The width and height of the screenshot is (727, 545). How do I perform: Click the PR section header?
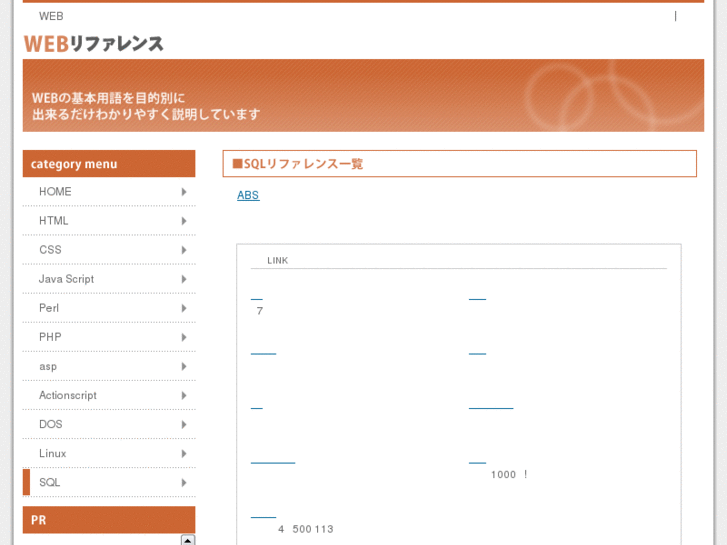(109, 520)
